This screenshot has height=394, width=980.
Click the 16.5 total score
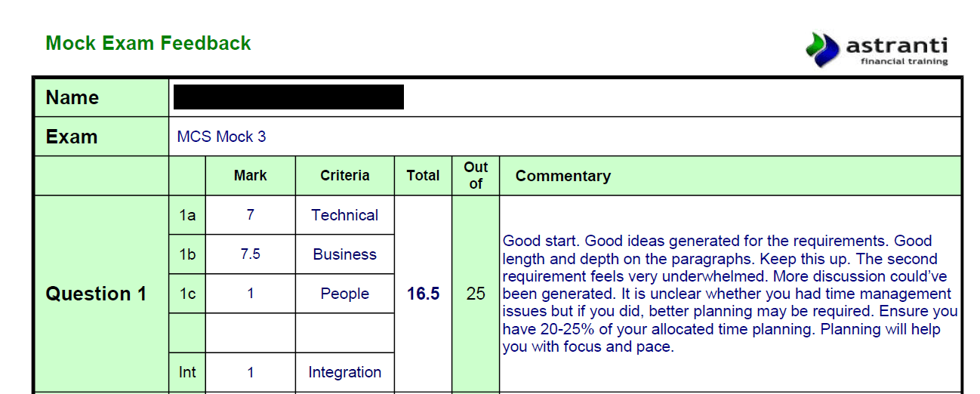pos(423,294)
